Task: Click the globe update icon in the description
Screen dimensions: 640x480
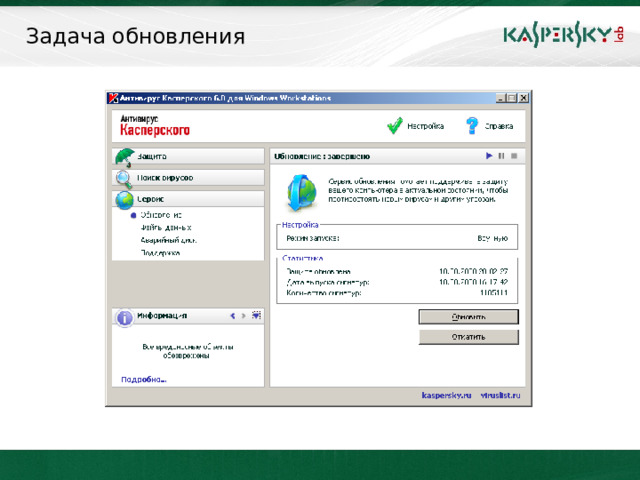Action: (x=302, y=193)
